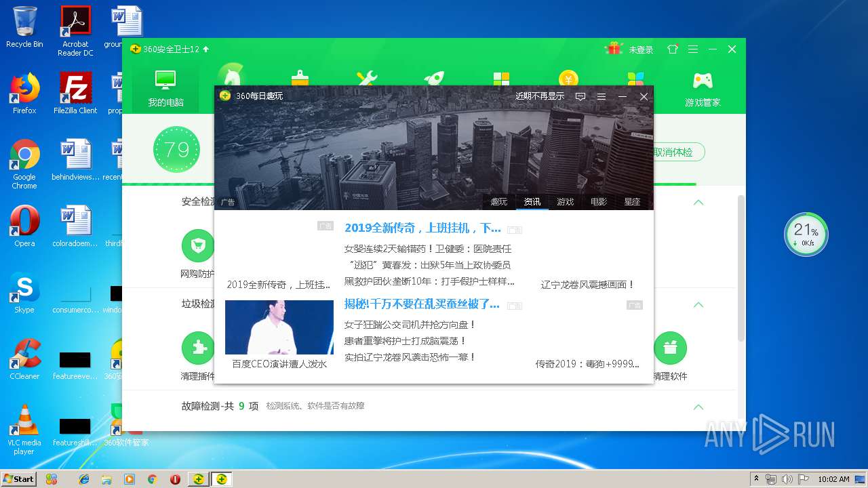This screenshot has width=868, height=488.
Task: Open news 患者重拳将护士打成脑震荡
Action: pos(406,341)
